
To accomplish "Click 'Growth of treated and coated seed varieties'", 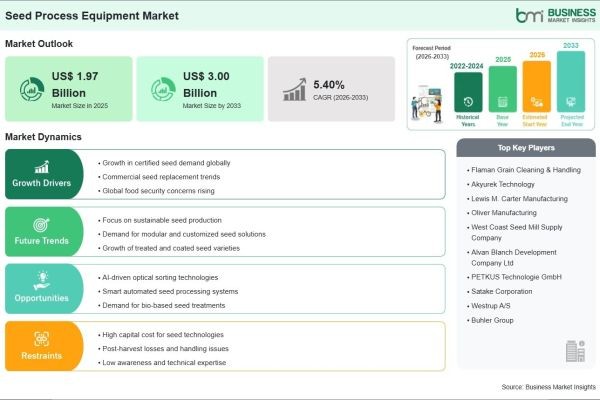I will [x=171, y=248].
